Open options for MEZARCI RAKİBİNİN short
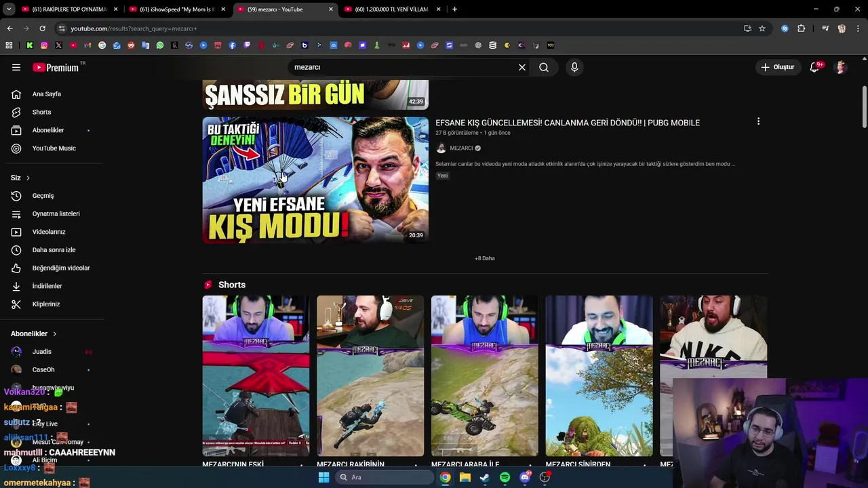This screenshot has width=868, height=488. pos(416,465)
